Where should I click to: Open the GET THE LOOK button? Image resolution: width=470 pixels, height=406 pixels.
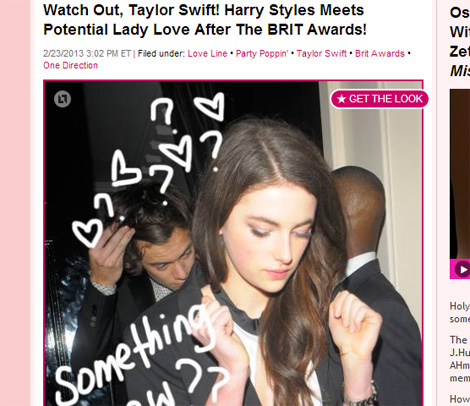pos(379,99)
